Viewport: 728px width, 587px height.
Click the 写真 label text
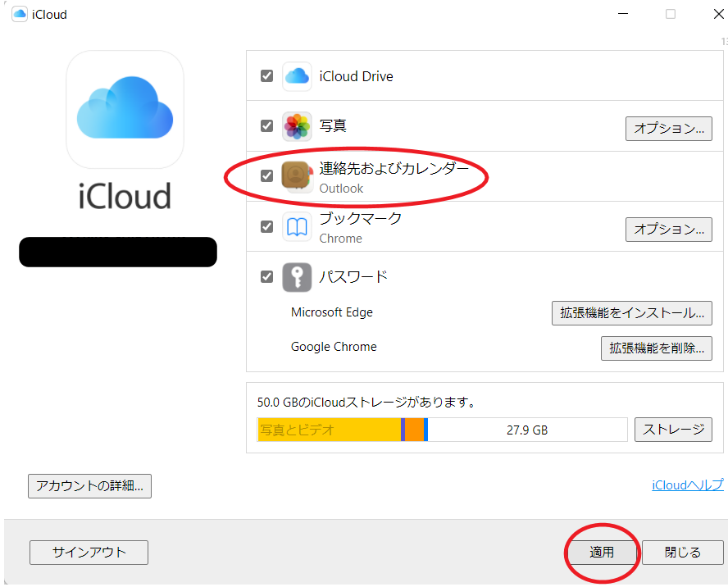333,126
